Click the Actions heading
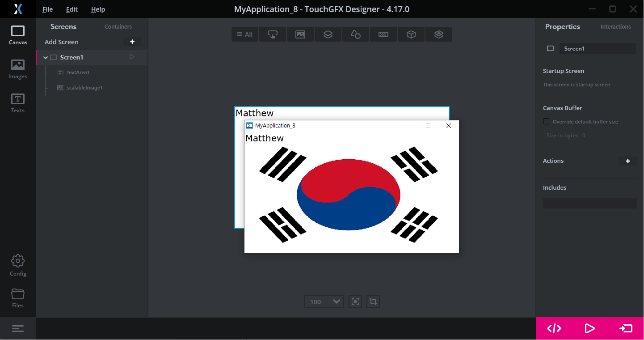The height and width of the screenshot is (340, 644). point(553,161)
